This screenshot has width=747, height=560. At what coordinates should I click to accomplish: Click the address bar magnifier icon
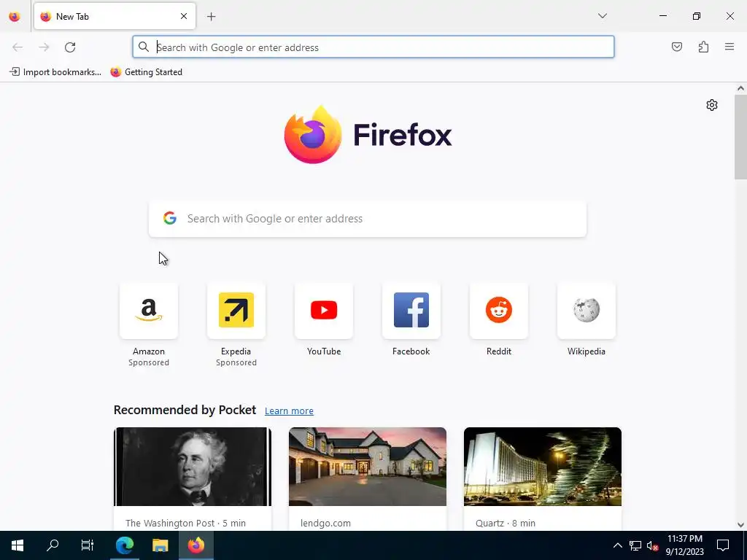point(144,47)
